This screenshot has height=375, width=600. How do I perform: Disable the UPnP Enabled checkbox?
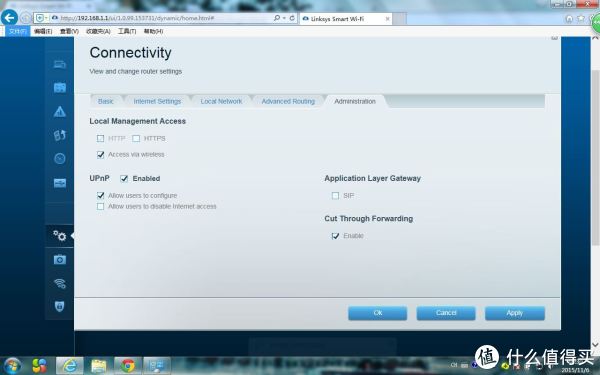click(124, 178)
